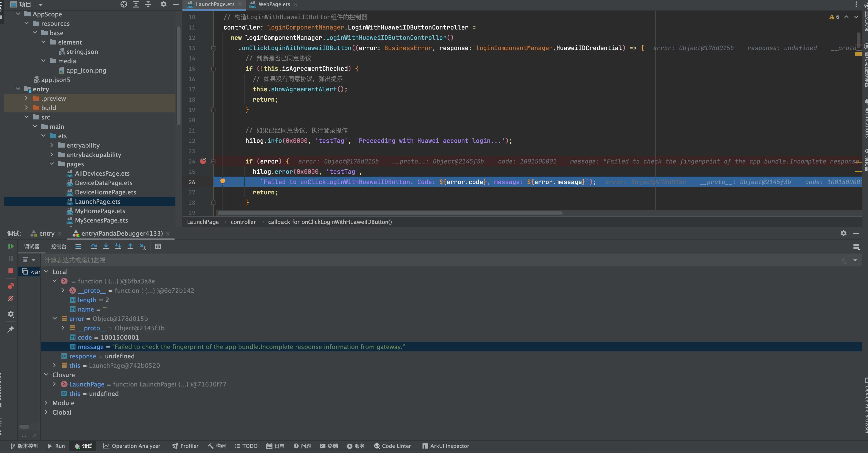Click the editor horizontal scrollbar
868x453 pixels.
tap(390, 213)
